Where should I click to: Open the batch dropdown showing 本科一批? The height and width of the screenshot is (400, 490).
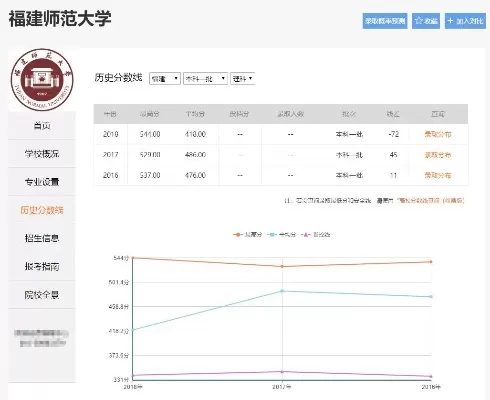[x=205, y=79]
